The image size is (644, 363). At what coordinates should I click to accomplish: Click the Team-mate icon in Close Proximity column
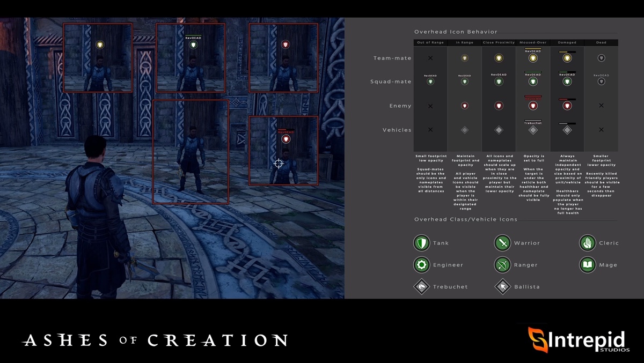coord(499,58)
